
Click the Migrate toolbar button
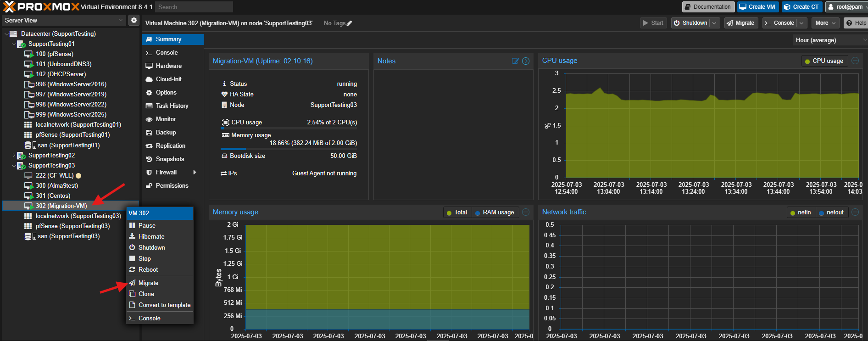(740, 23)
